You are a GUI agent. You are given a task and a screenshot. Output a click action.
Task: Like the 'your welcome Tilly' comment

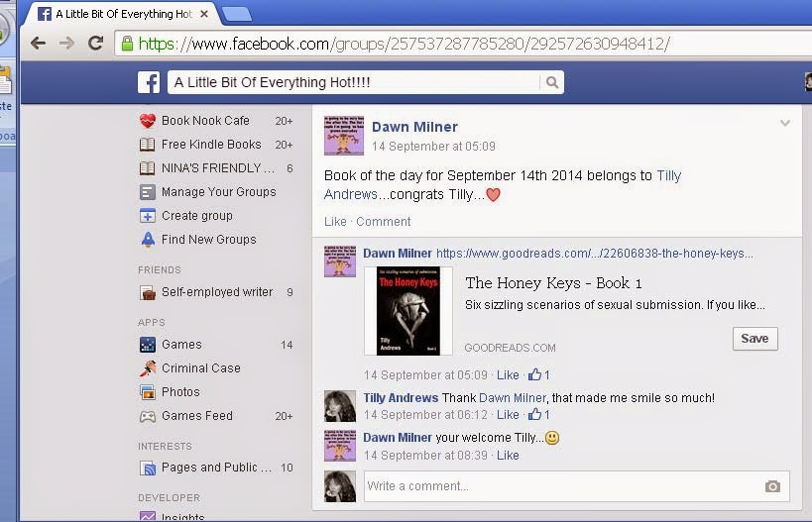[x=508, y=456]
